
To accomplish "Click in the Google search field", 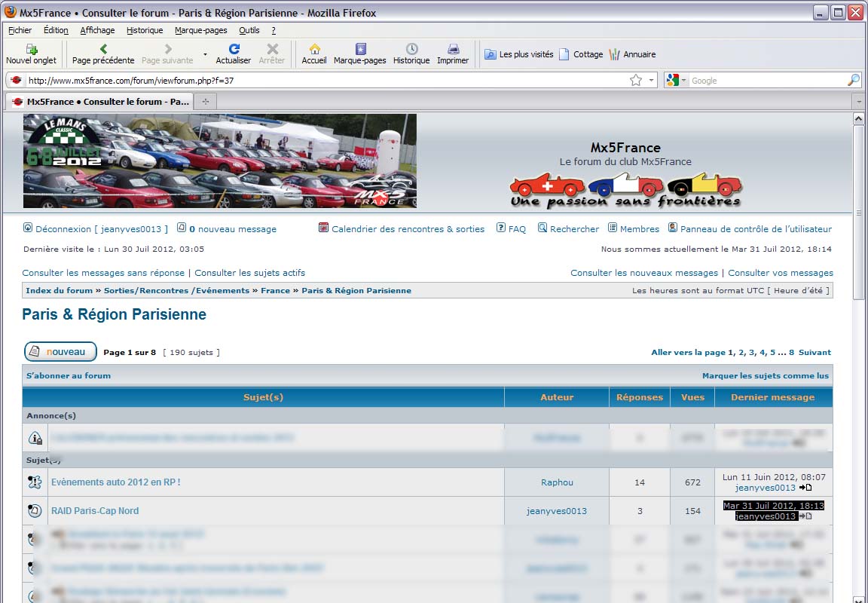I will click(767, 81).
